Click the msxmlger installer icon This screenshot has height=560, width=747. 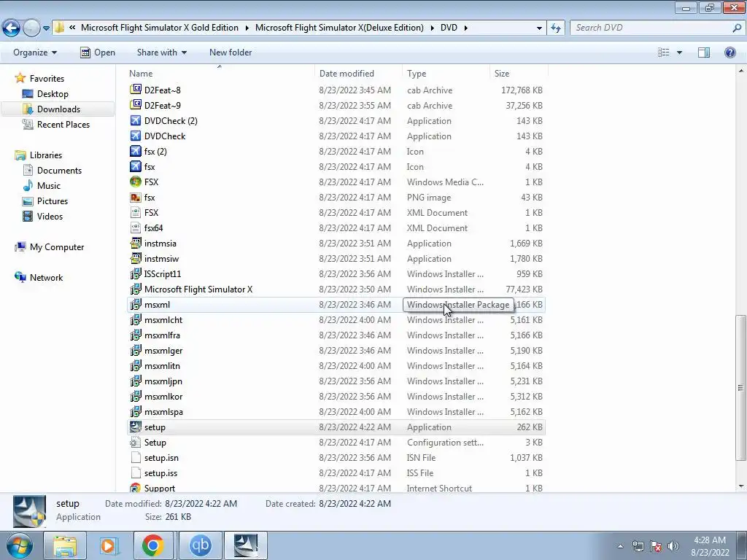click(136, 350)
